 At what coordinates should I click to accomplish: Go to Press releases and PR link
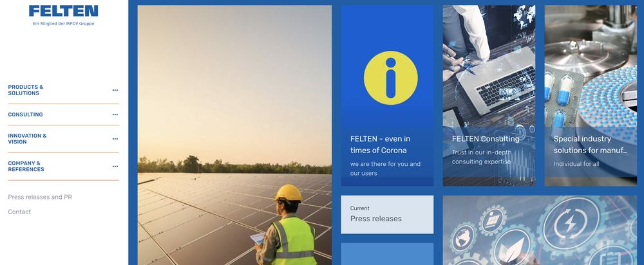tap(40, 197)
